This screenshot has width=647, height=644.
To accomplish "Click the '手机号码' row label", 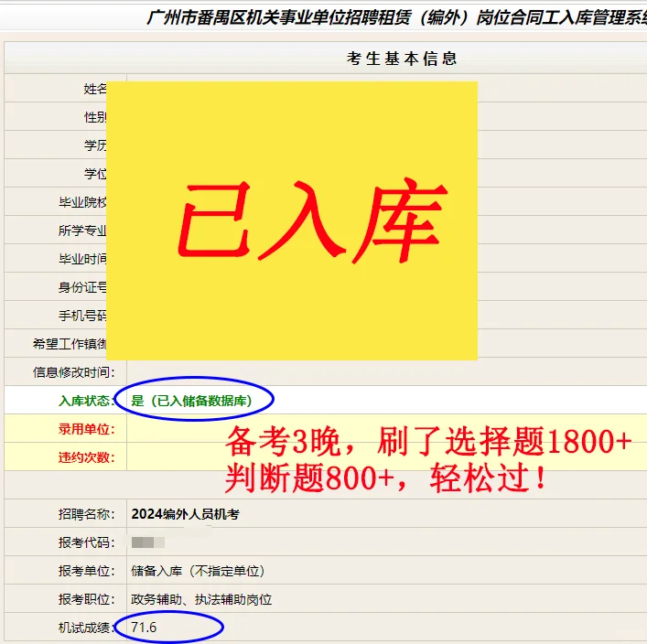I will pyautogui.click(x=82, y=316).
